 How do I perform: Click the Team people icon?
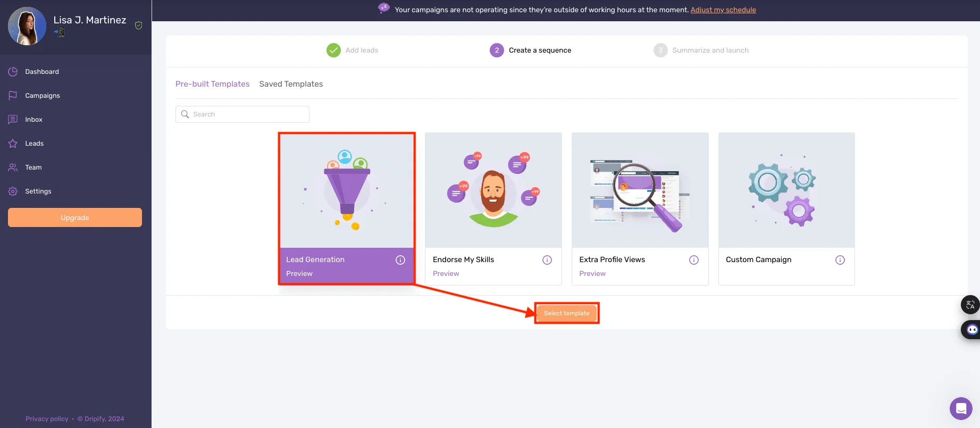pyautogui.click(x=13, y=167)
